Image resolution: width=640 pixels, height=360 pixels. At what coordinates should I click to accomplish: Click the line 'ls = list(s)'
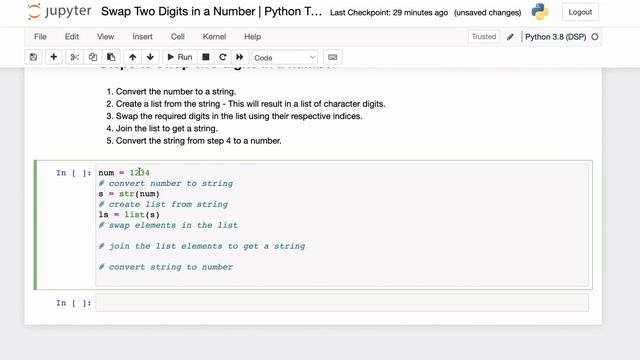point(129,215)
